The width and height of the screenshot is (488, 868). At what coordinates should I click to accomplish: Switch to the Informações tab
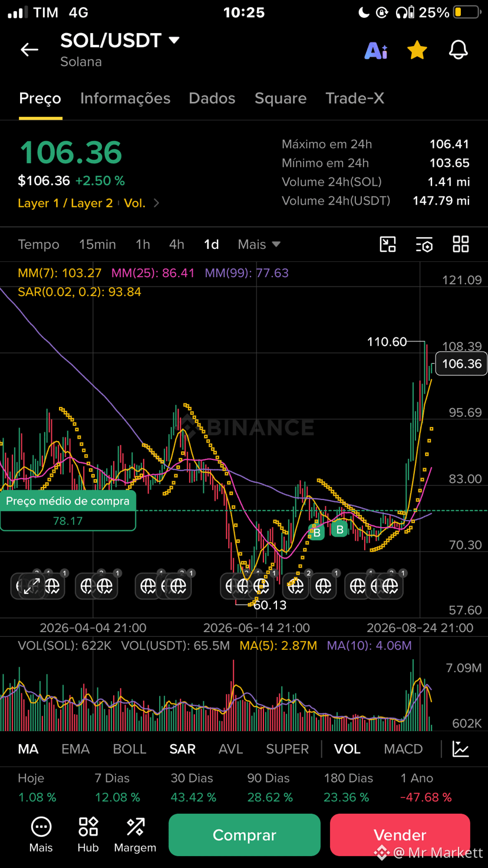125,98
